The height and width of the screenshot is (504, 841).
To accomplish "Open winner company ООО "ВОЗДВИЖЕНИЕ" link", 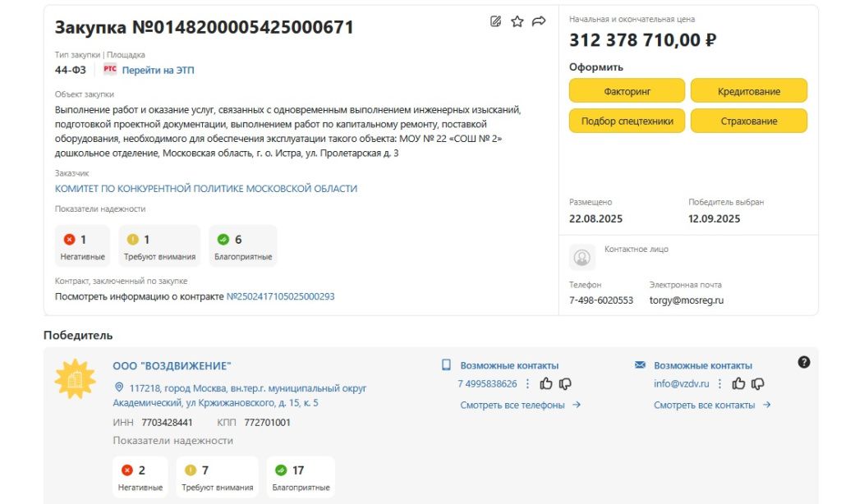I will click(172, 366).
